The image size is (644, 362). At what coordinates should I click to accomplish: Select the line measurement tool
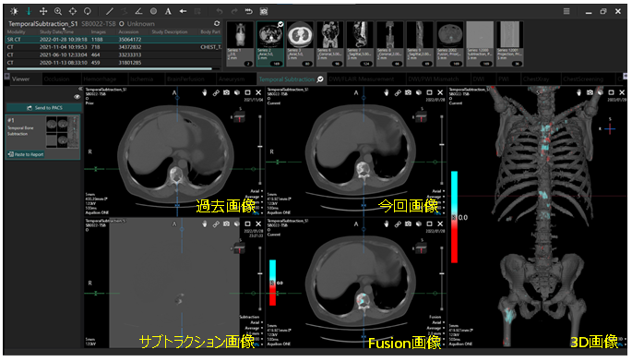click(x=109, y=11)
